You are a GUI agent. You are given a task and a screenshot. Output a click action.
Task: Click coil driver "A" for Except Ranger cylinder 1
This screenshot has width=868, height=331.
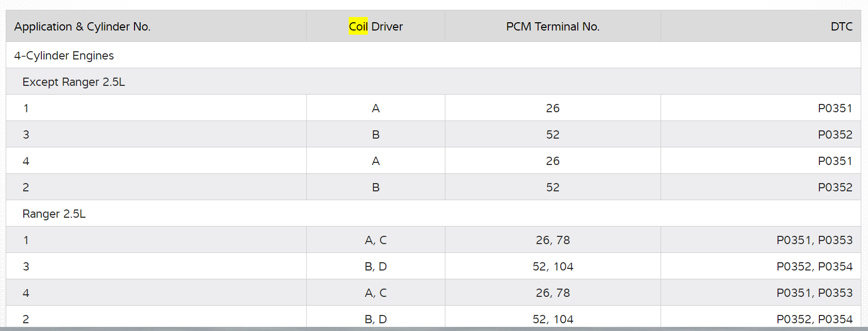pyautogui.click(x=376, y=108)
